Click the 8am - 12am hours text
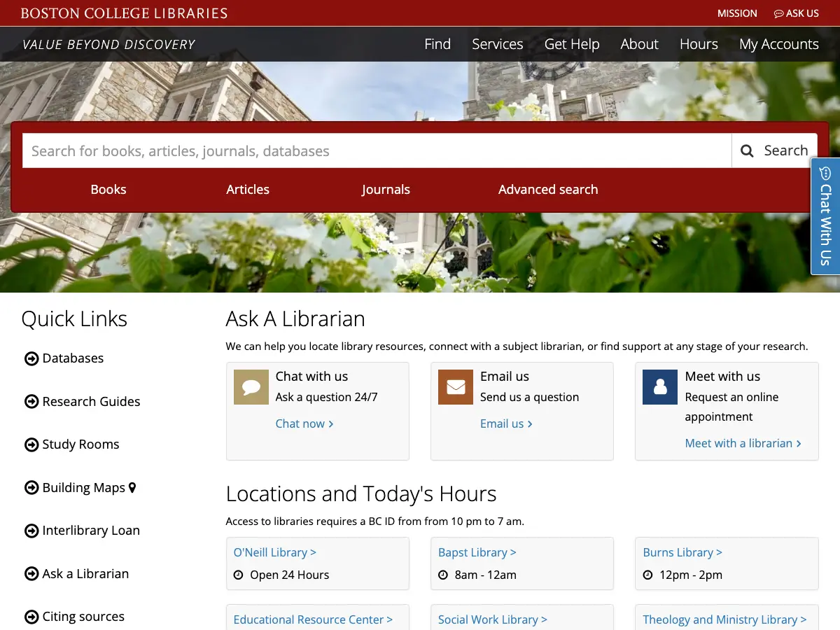Screen dimensions: 840x630 click(486, 575)
